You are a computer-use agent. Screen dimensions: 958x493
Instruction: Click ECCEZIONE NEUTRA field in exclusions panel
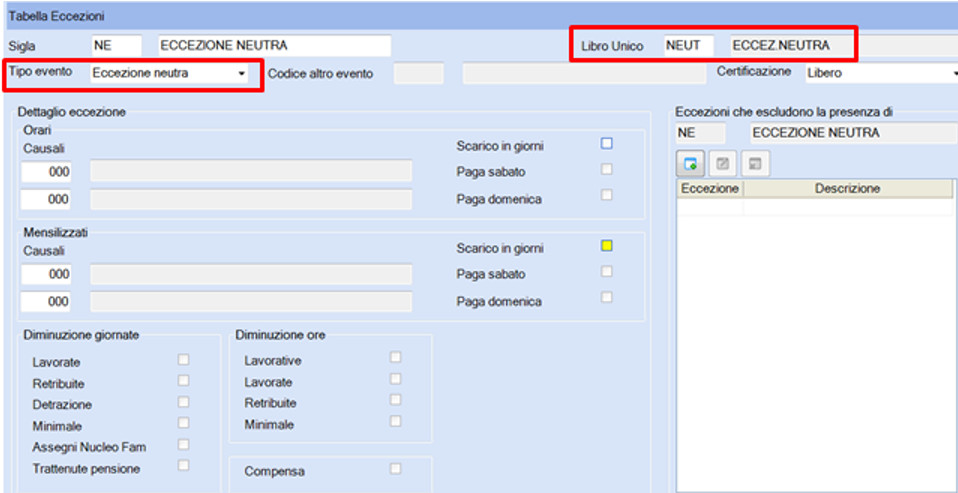[854, 133]
